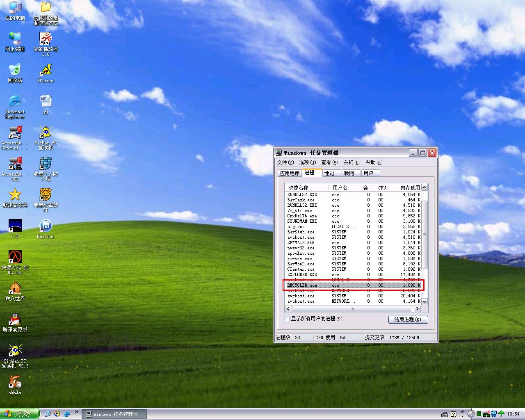
Task: Switch to the 联网 tab
Action: (x=349, y=173)
